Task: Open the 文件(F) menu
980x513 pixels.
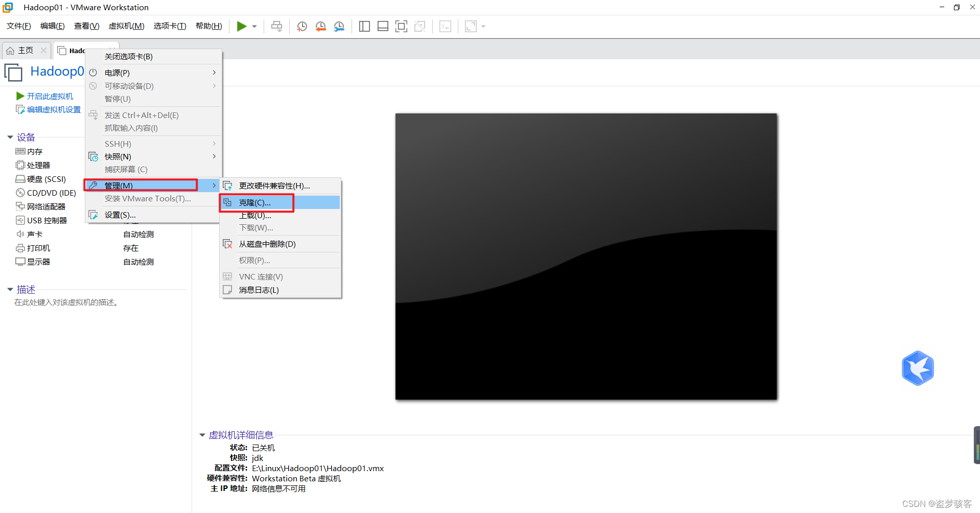Action: pos(19,26)
